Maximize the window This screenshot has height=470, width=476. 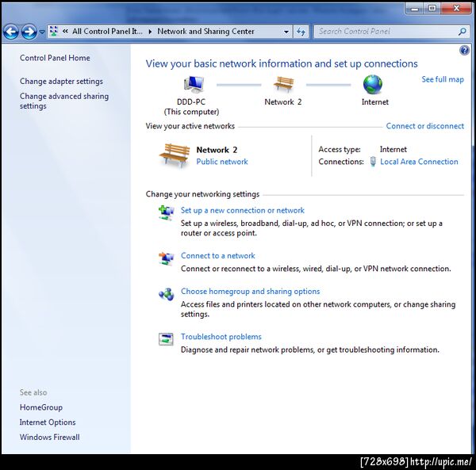click(432, 9)
